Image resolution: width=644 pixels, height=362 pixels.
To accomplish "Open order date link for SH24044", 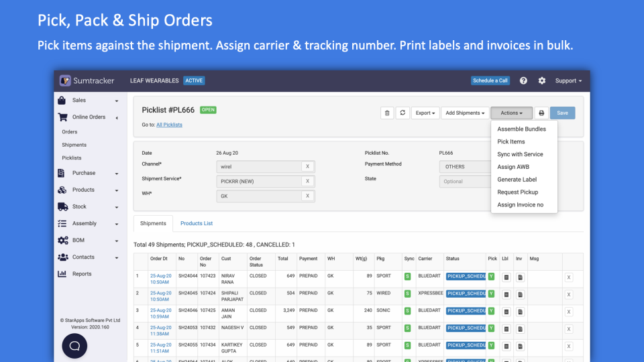I will click(x=160, y=279).
